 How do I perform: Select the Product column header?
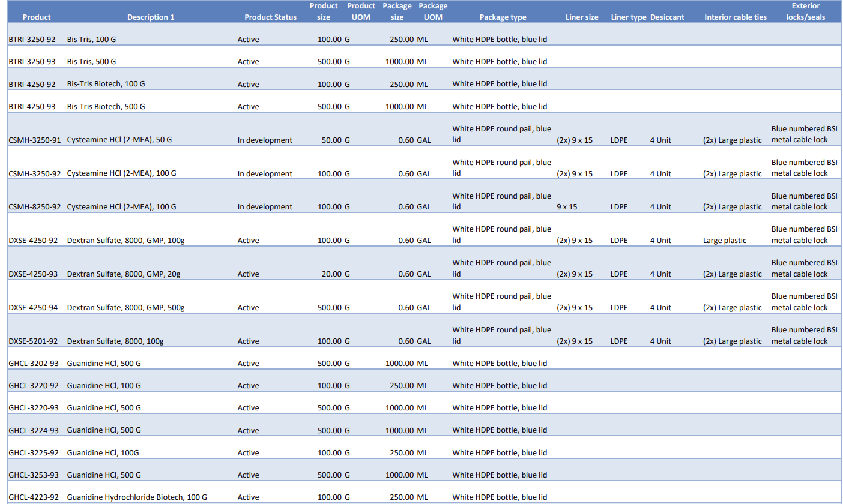pyautogui.click(x=37, y=17)
